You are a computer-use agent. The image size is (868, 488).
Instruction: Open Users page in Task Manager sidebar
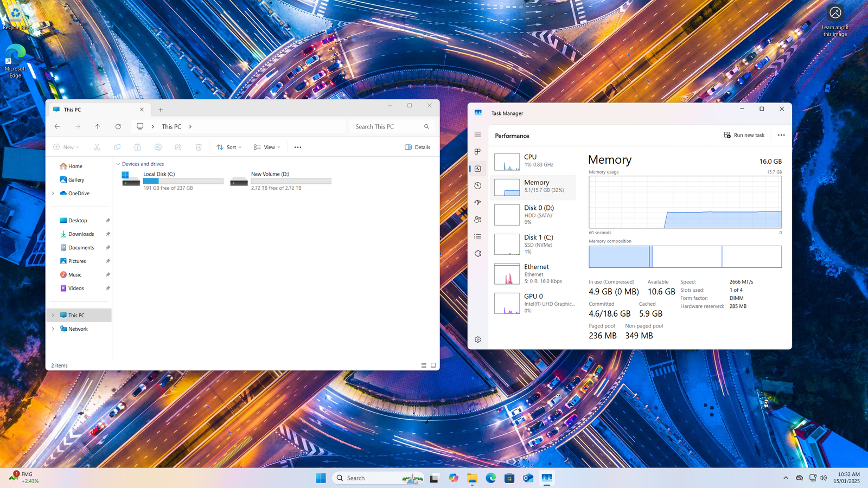pyautogui.click(x=477, y=220)
